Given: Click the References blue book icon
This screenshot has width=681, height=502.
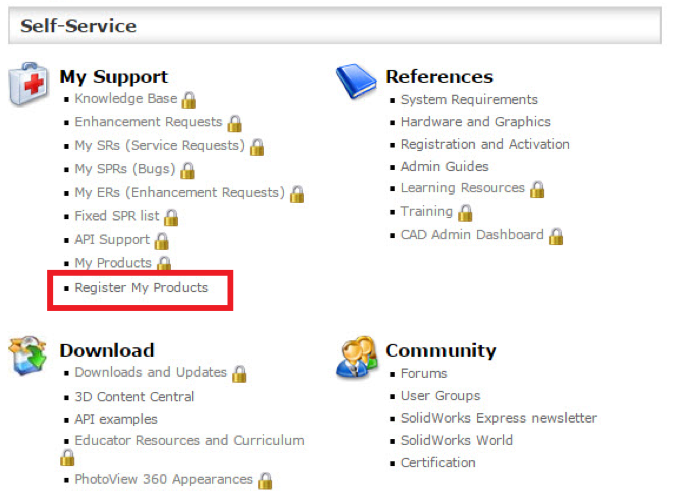Looking at the screenshot, I should (356, 80).
